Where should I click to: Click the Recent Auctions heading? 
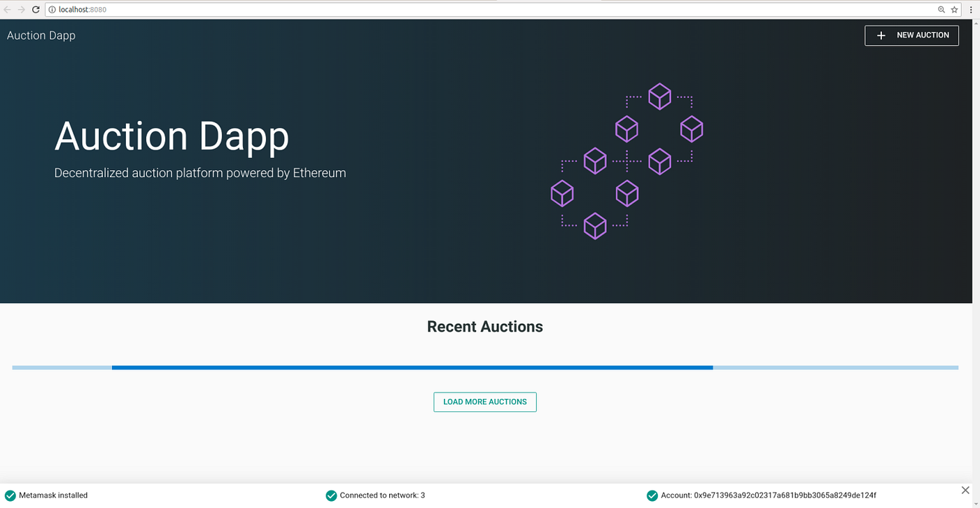484,326
